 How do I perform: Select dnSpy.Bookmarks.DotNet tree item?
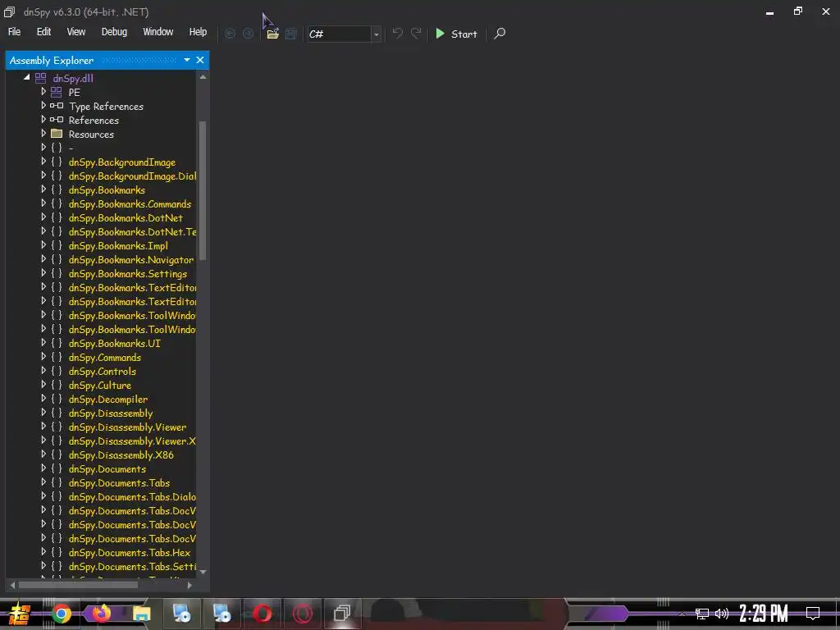[126, 217]
